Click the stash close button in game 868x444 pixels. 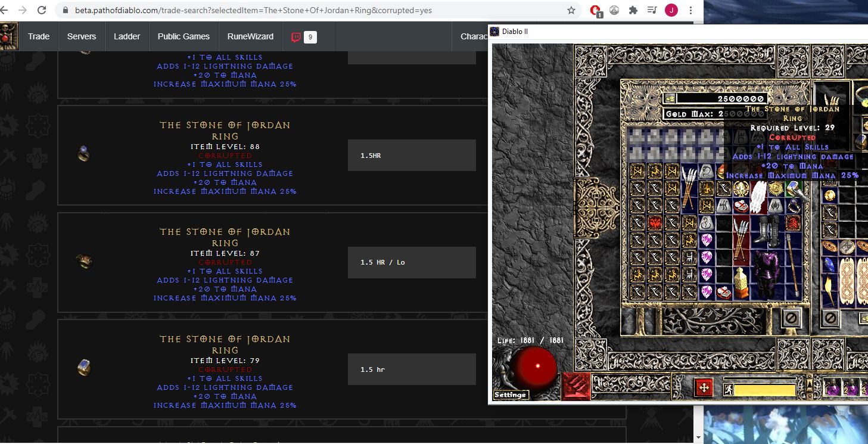click(791, 318)
